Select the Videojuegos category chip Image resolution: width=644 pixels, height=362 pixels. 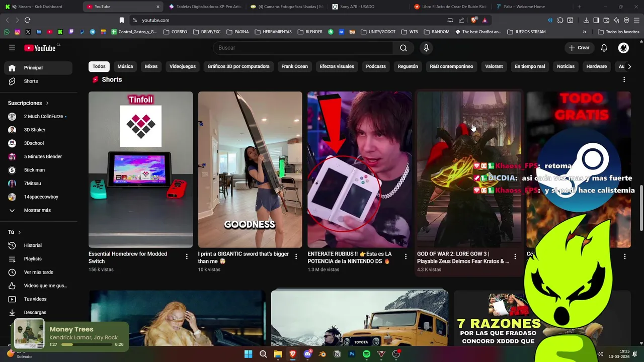pos(183,66)
